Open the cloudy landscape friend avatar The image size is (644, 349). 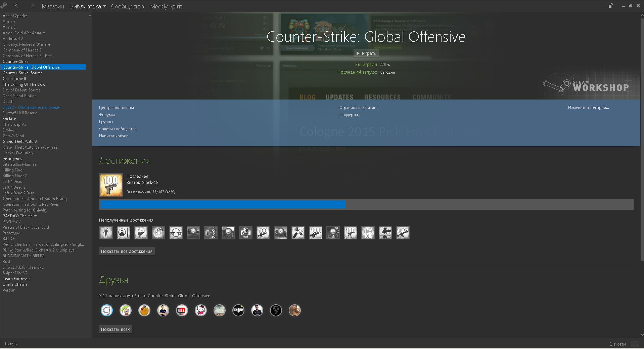(220, 310)
